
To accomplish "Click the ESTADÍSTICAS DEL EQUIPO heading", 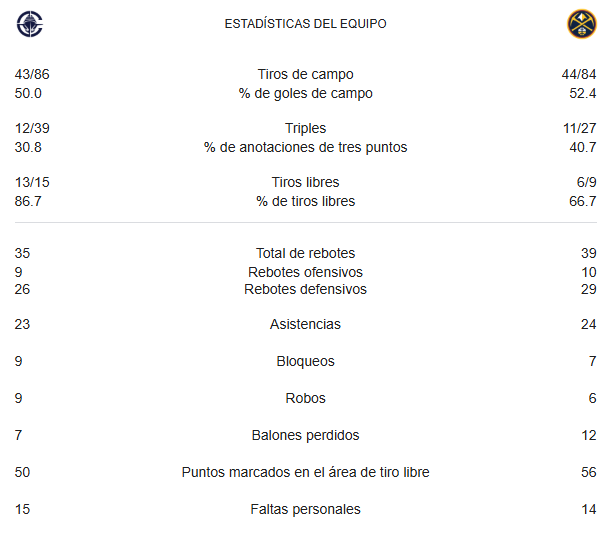I will click(305, 24).
